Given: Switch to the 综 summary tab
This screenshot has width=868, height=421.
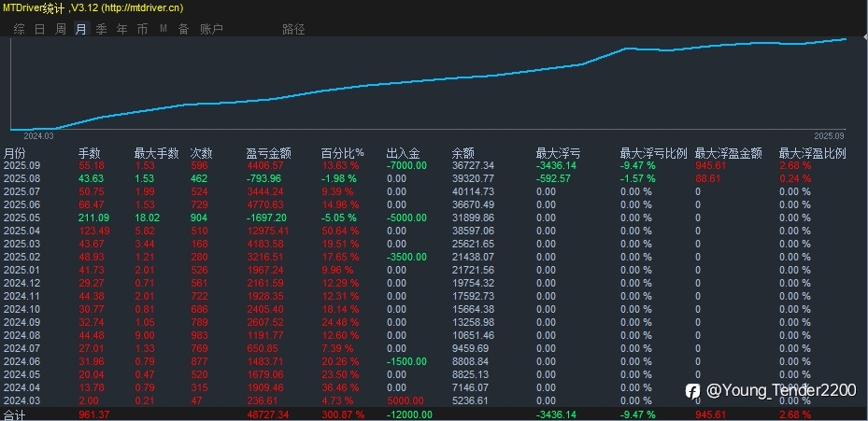Looking at the screenshot, I should coord(20,29).
